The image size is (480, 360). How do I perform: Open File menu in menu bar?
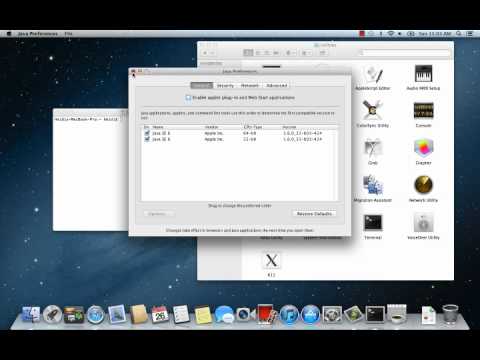pyautogui.click(x=68, y=34)
